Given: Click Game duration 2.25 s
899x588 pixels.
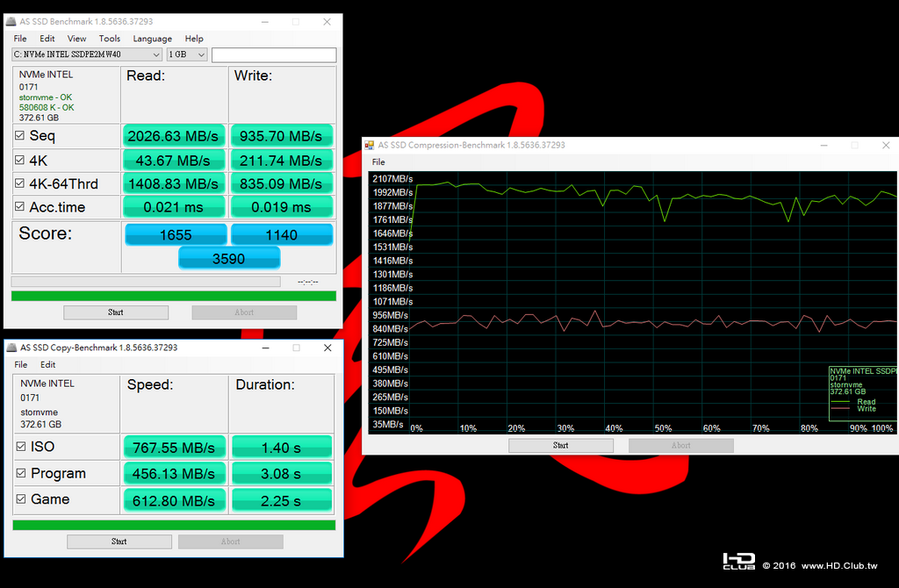Looking at the screenshot, I should pos(281,501).
